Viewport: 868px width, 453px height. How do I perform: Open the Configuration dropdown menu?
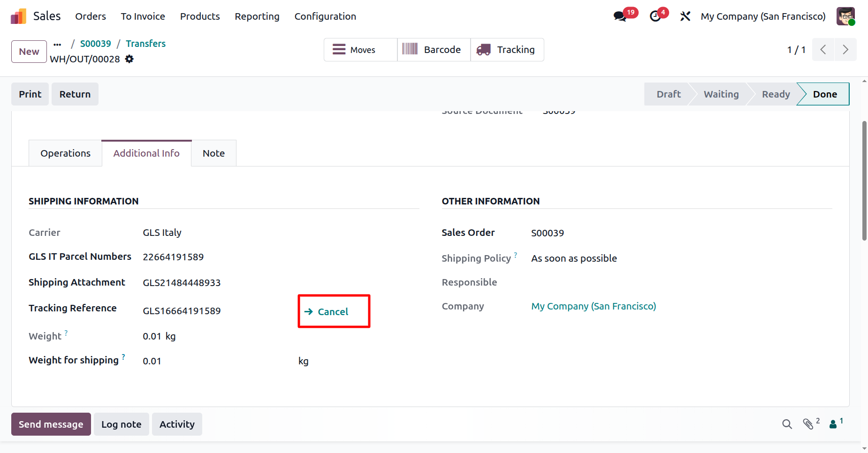coord(325,16)
